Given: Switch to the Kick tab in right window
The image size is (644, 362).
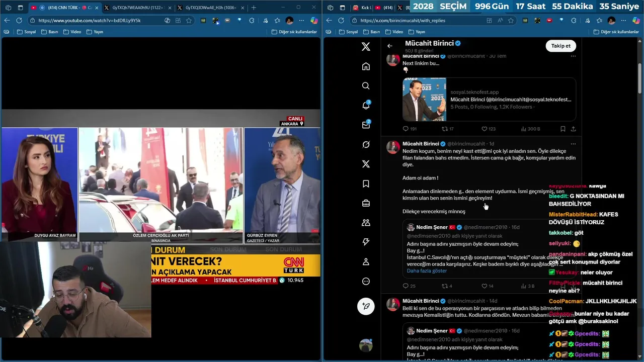Looking at the screenshot, I should tap(361, 8).
